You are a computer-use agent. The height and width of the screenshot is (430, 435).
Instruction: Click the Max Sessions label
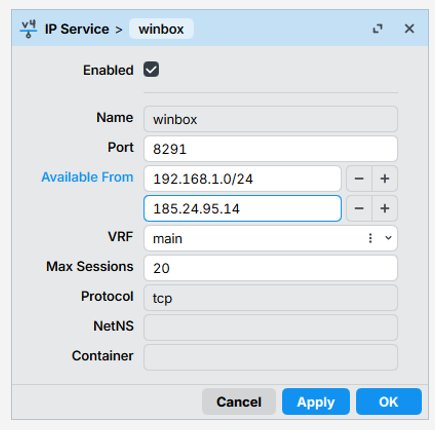coord(90,266)
